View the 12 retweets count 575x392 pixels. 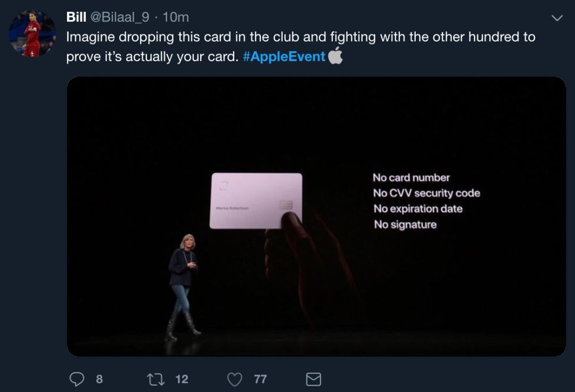click(182, 379)
